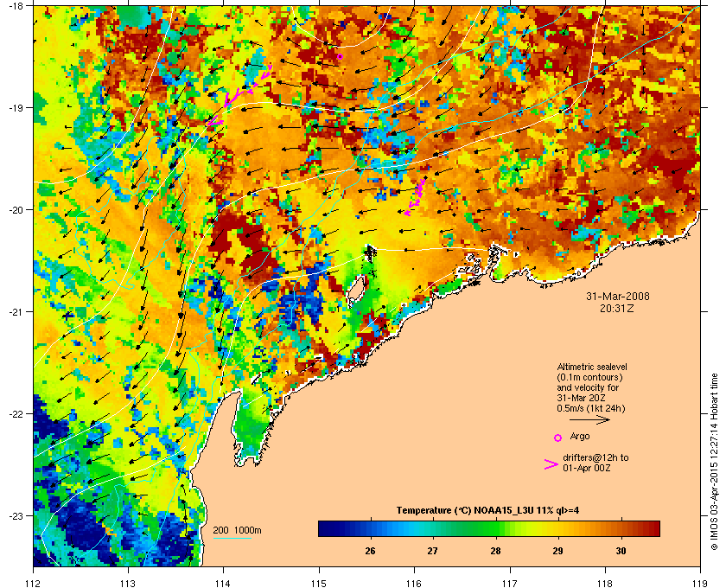This screenshot has width=726, height=588.
Task: Click the date label 31-Mar-2008
Action: [618, 296]
